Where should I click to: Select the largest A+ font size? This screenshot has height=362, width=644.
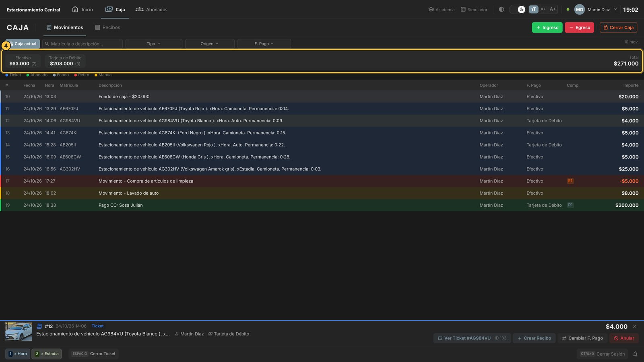[553, 9]
